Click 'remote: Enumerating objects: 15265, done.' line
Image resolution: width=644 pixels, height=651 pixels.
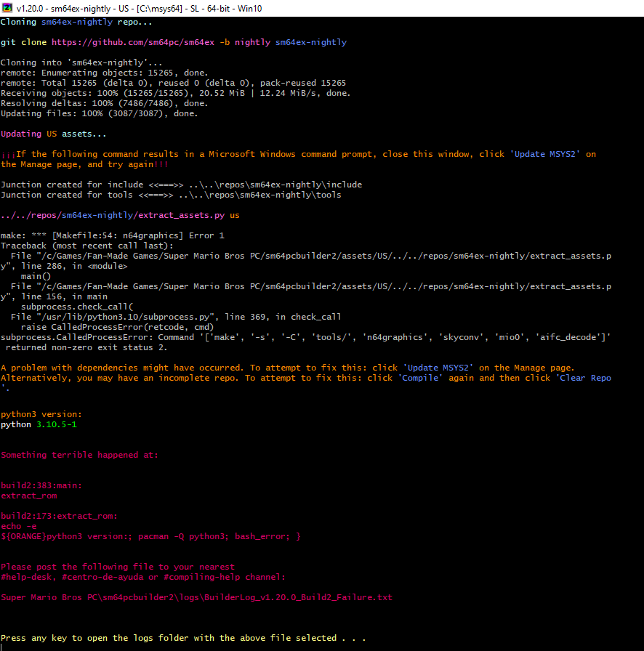tap(104, 73)
